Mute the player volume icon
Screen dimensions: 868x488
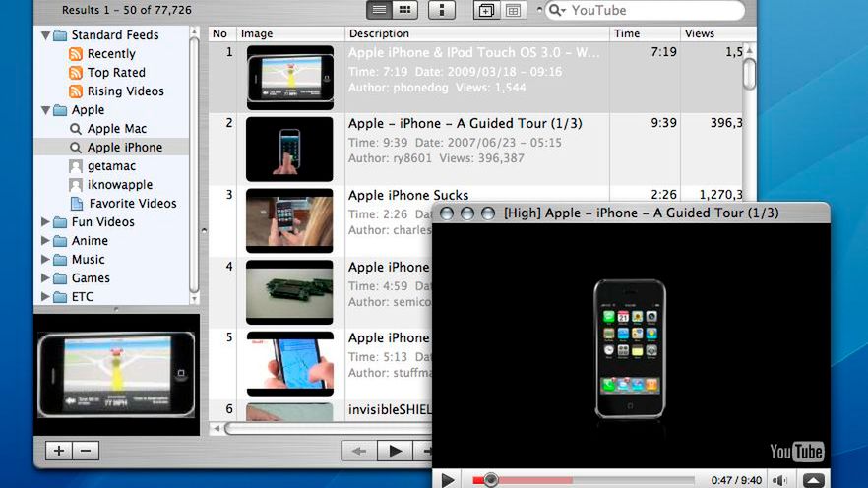tap(779, 481)
